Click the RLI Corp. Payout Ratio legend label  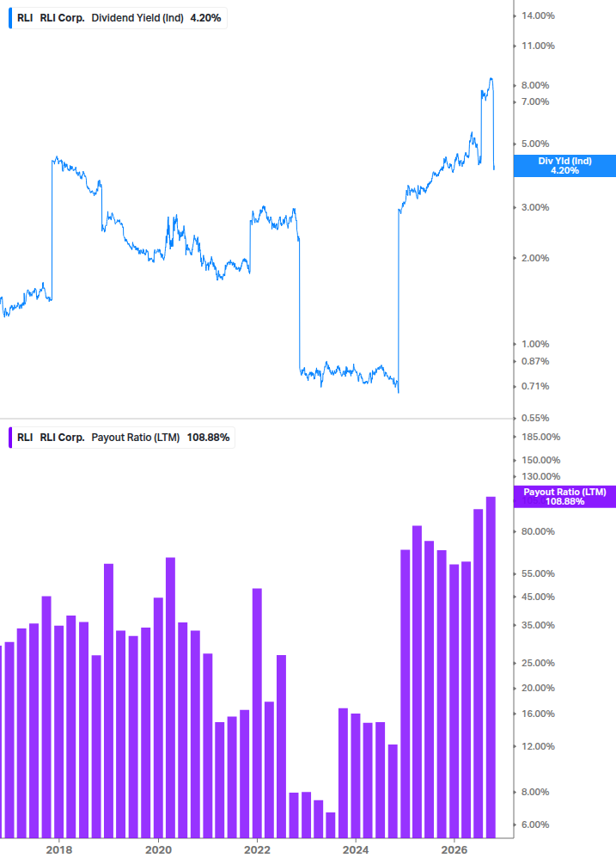click(124, 438)
